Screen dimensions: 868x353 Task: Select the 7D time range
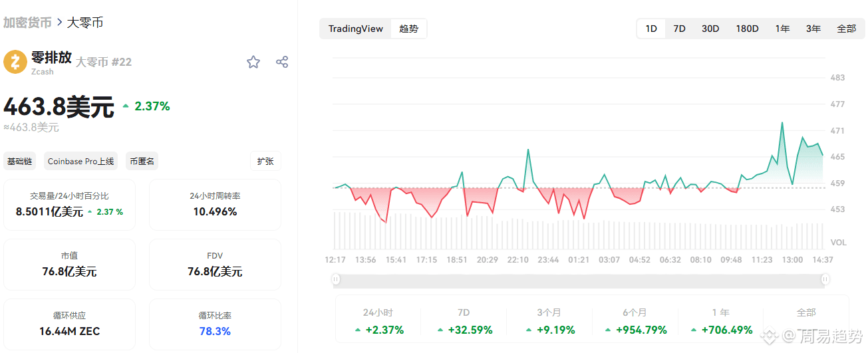click(x=679, y=29)
